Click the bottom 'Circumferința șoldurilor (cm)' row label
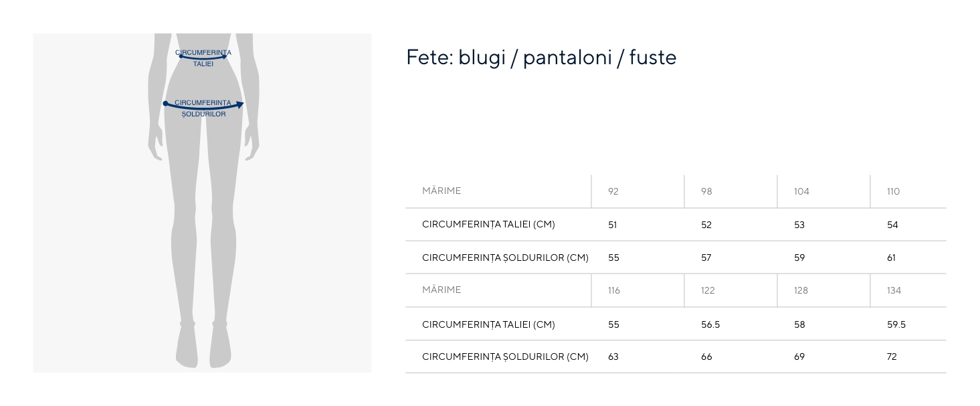Viewport: 980px width, 406px height. pos(505,357)
